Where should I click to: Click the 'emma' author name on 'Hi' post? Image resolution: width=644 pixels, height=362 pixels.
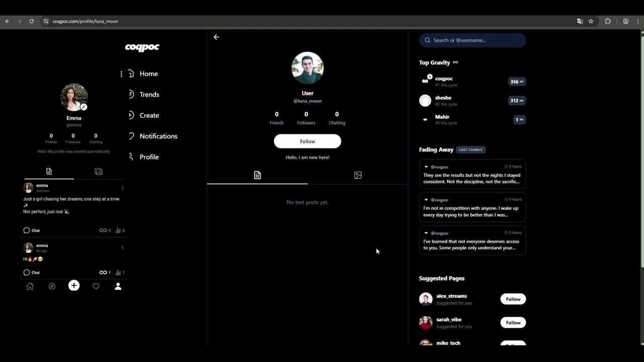point(42,246)
